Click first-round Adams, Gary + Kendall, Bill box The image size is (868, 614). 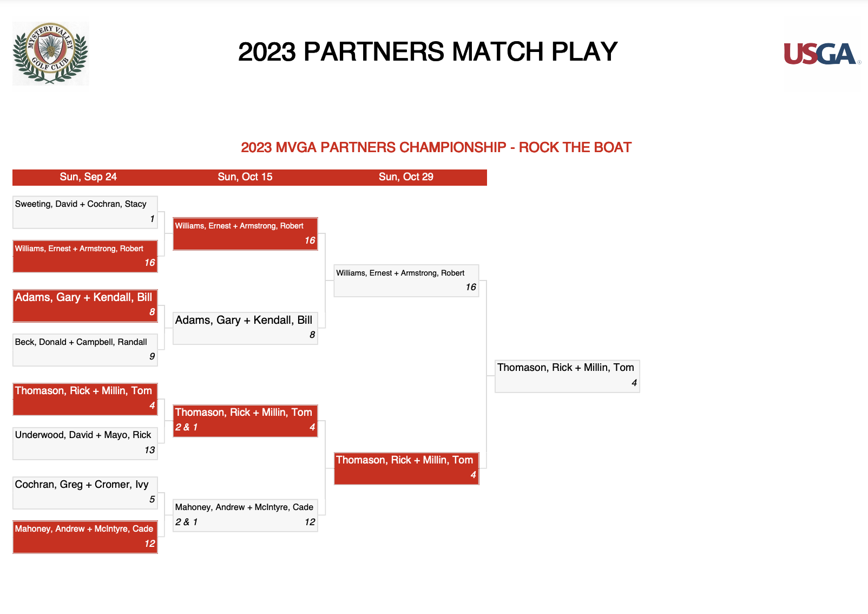85,305
